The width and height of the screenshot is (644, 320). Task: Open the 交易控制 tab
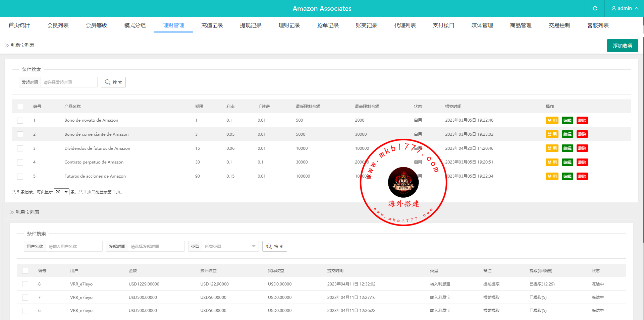pos(559,25)
